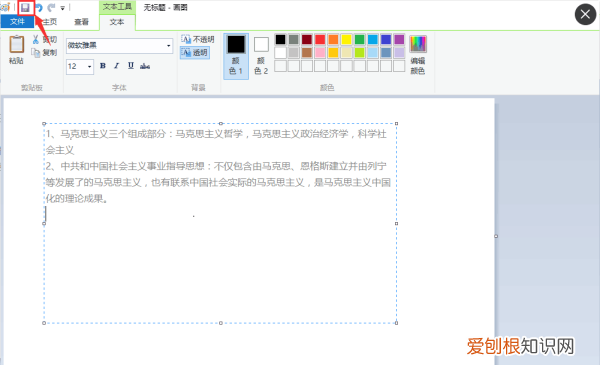Pick the dark gray color swatch
The width and height of the screenshot is (600, 365).
coord(293,39)
